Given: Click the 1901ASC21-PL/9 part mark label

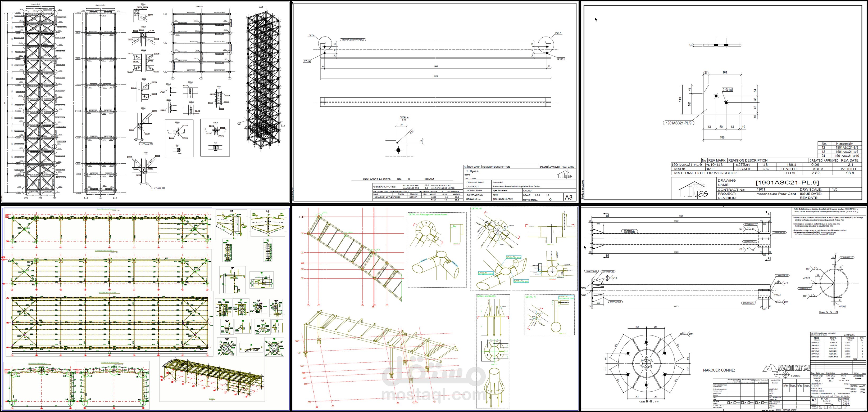Looking at the screenshot, I should [679, 123].
